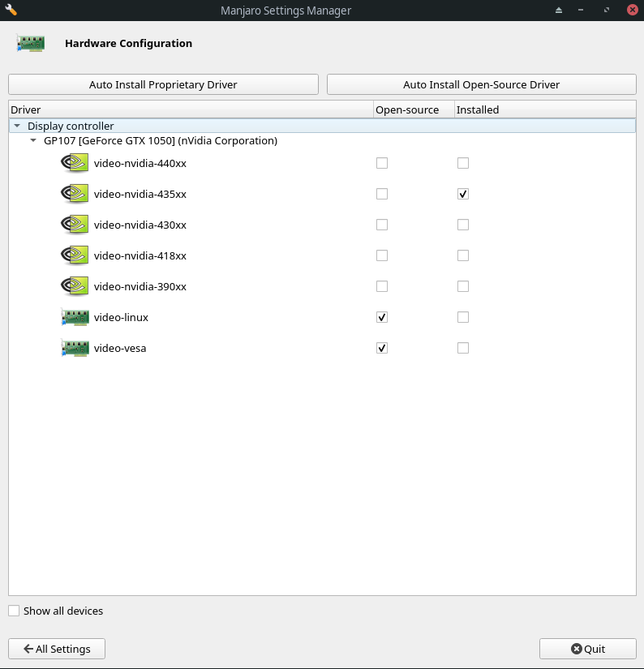This screenshot has height=669, width=644.
Task: Click Auto Install Open-Source Driver button
Action: 482,84
